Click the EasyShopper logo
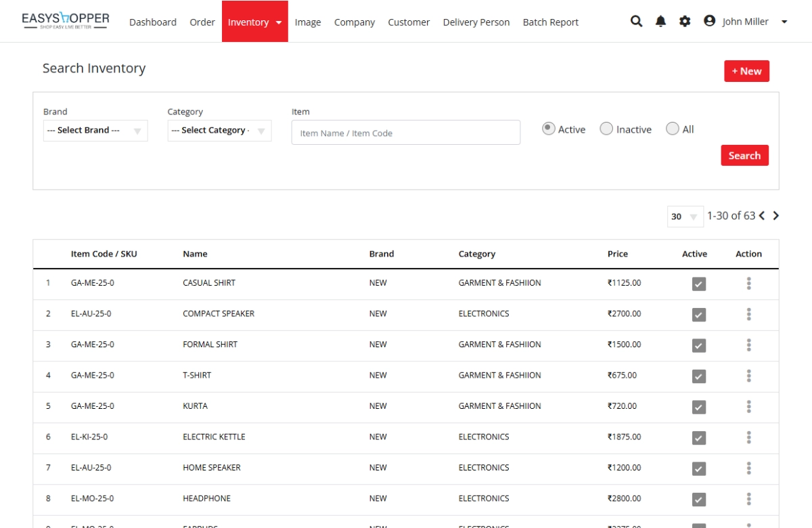The image size is (812, 528). 65,21
